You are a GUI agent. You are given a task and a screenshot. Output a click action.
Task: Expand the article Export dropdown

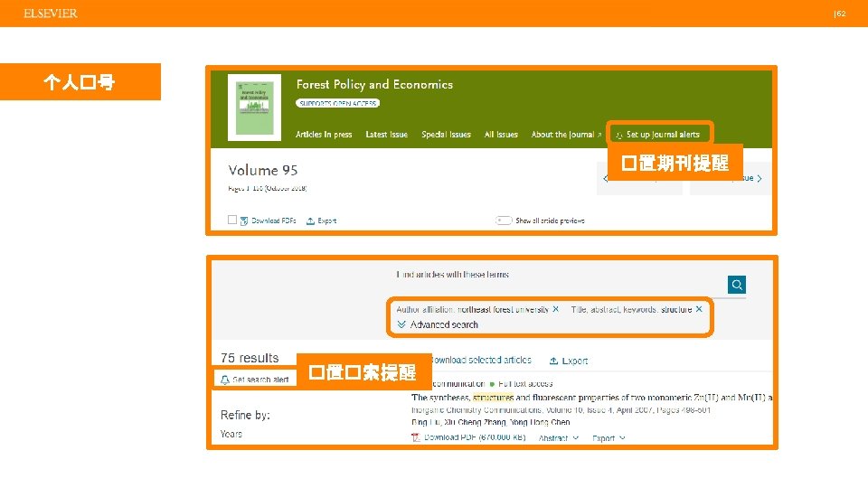click(609, 437)
